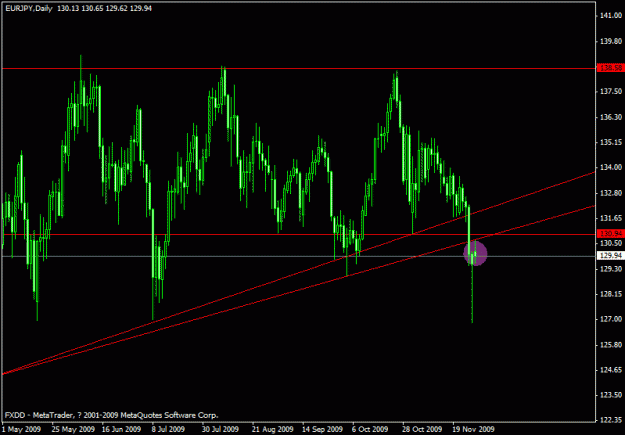Screen dimensions: 625x435
Task: Click the 28 Oct 2009 date label
Action: coord(422,429)
